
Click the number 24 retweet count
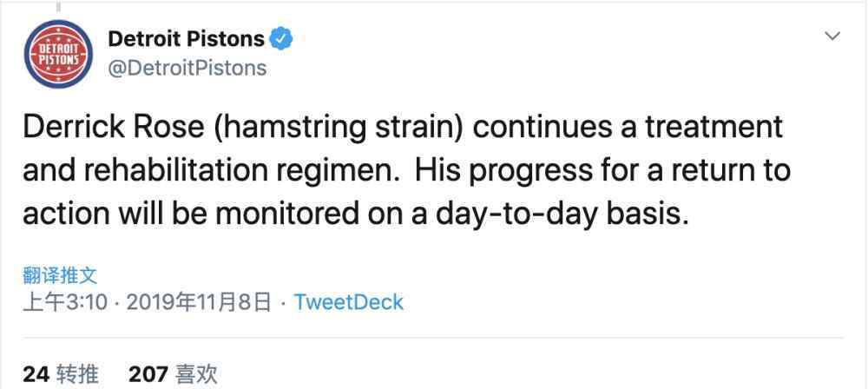[x=36, y=375]
